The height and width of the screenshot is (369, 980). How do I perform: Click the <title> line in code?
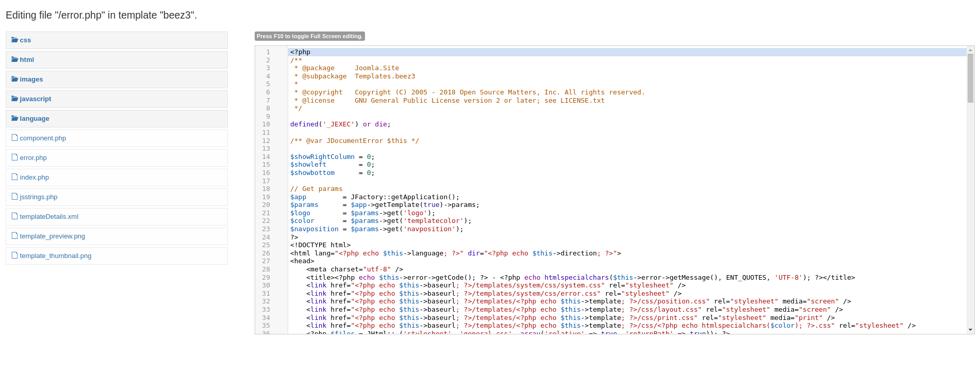click(x=580, y=278)
